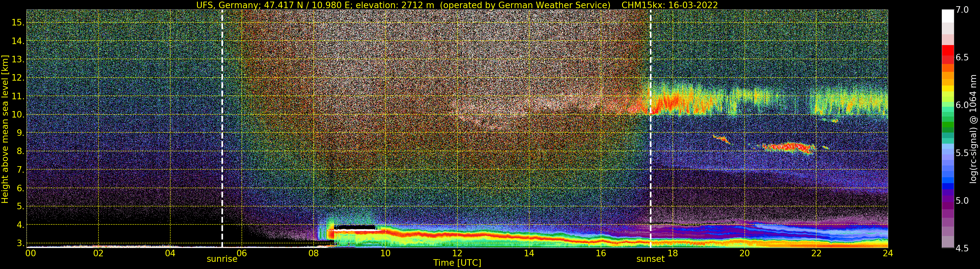Click the height axis tick '12.'
The height and width of the screenshot is (269, 980).
pos(18,78)
